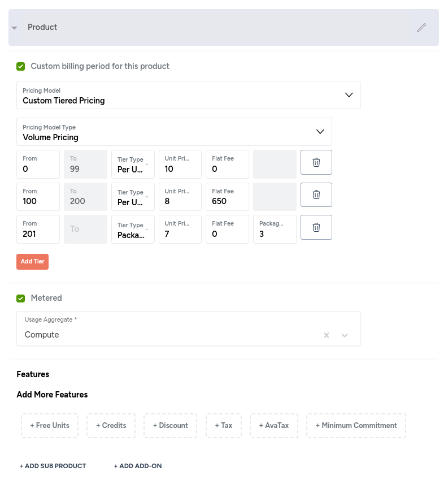Uncheck Custom billing period for this product

[21, 66]
